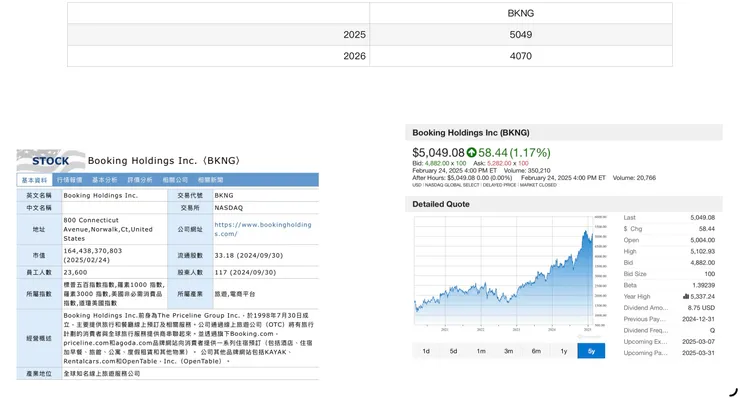This screenshot has height=398, width=740.
Task: Click the bar chart icon beside Year High
Action: (x=686, y=296)
